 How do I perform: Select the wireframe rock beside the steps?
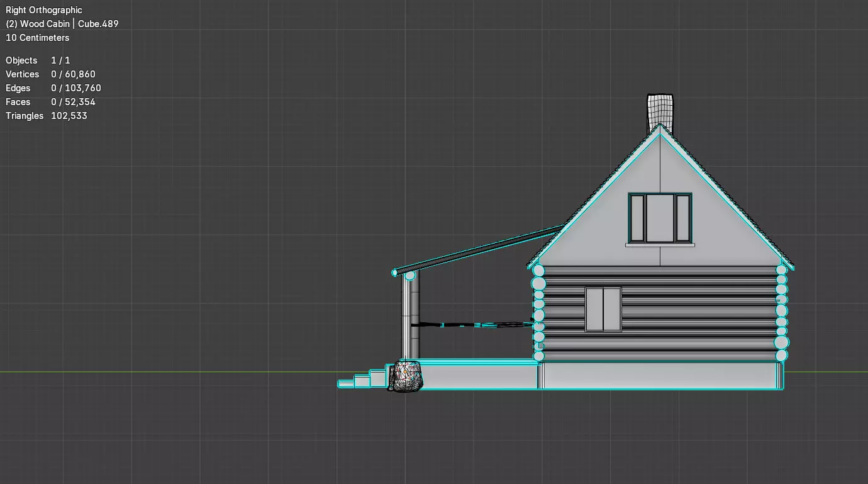pyautogui.click(x=405, y=376)
